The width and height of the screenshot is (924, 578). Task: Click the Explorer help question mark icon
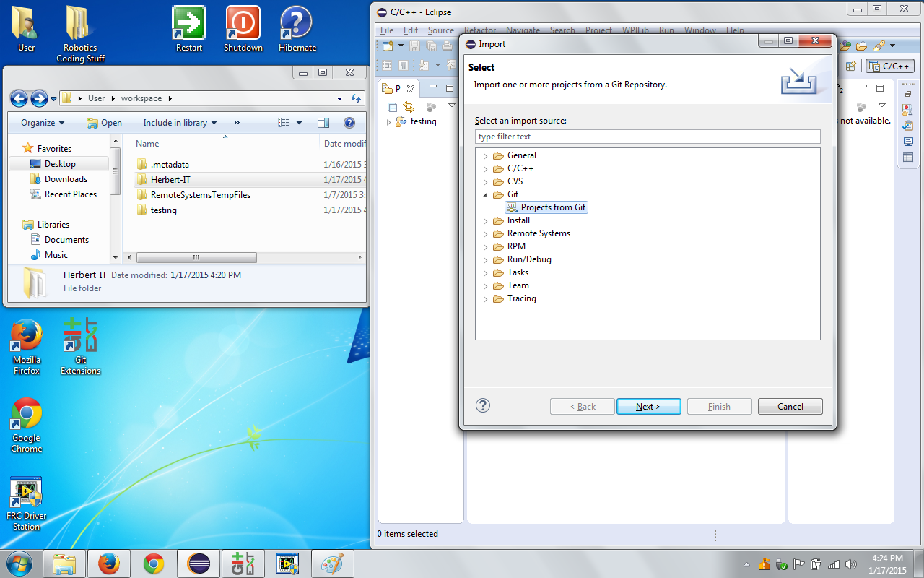349,123
